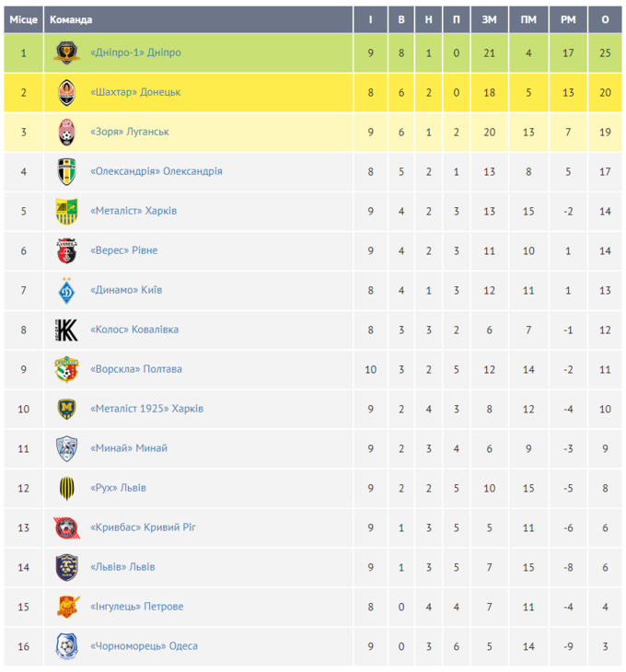
Task: Click the Kolos Kovalivka team logo
Action: [x=67, y=330]
